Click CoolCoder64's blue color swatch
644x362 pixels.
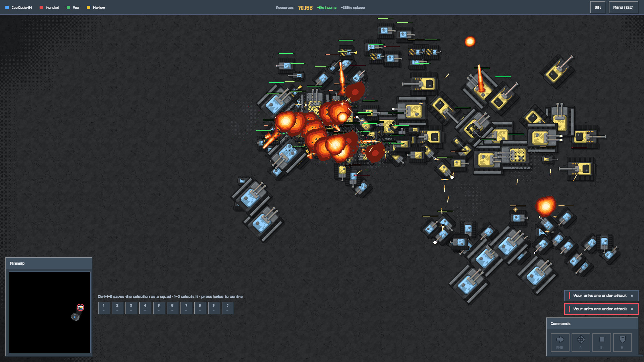tap(7, 7)
